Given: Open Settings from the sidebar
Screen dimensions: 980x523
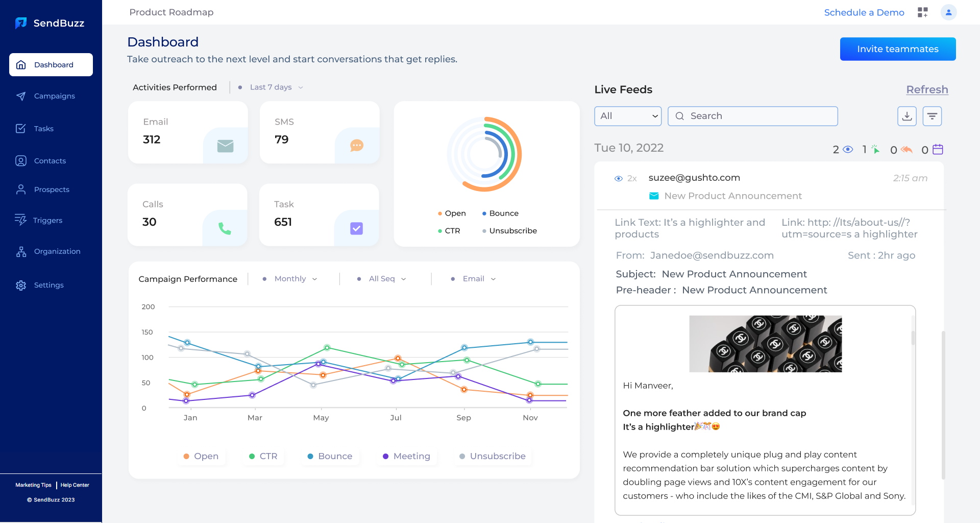Looking at the screenshot, I should coord(48,285).
